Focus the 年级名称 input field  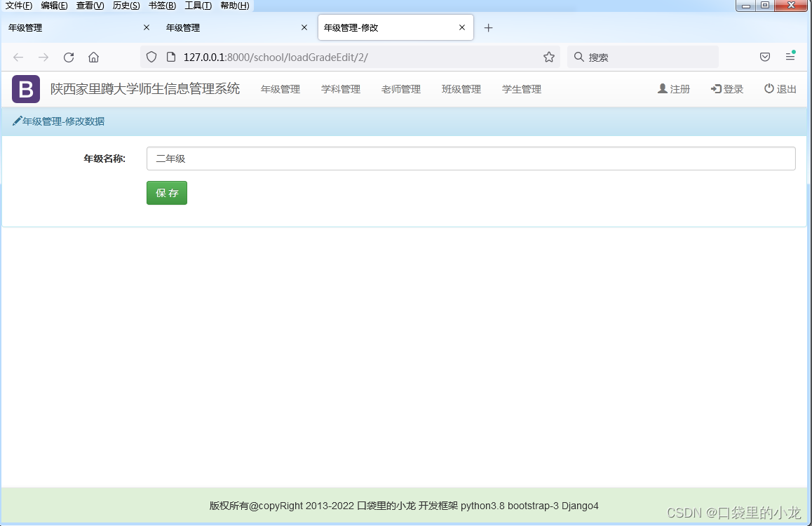pos(471,159)
